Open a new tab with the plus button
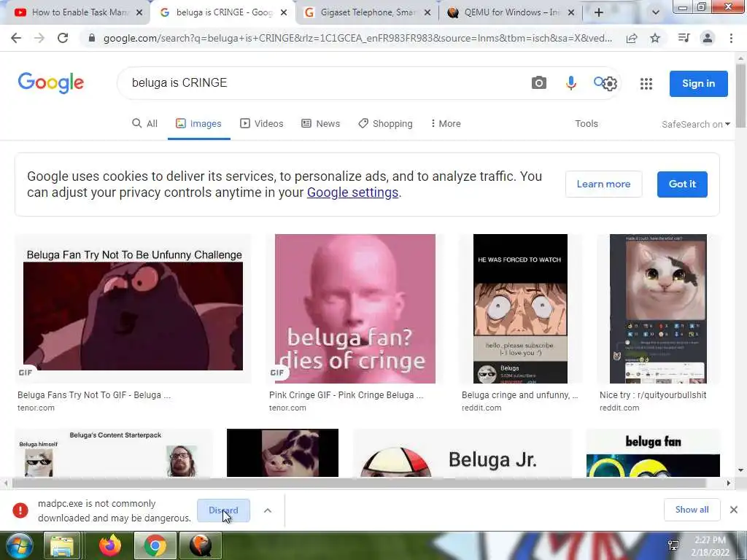The width and height of the screenshot is (747, 560). pyautogui.click(x=599, y=12)
